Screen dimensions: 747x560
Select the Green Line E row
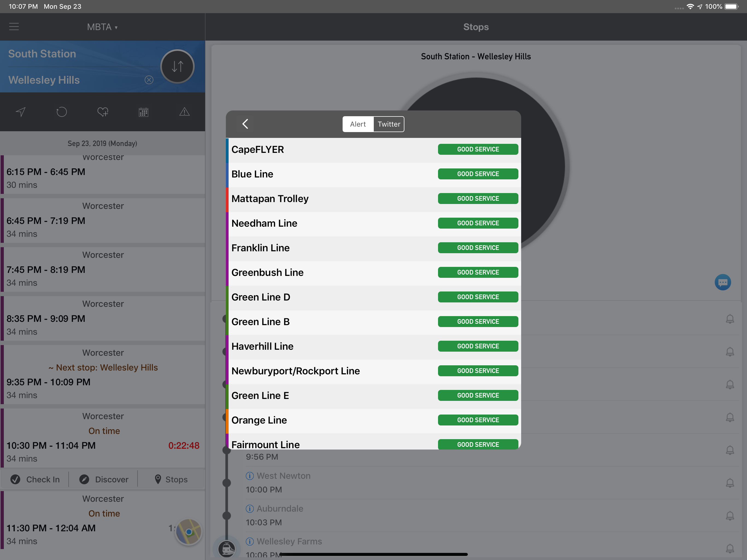click(373, 396)
